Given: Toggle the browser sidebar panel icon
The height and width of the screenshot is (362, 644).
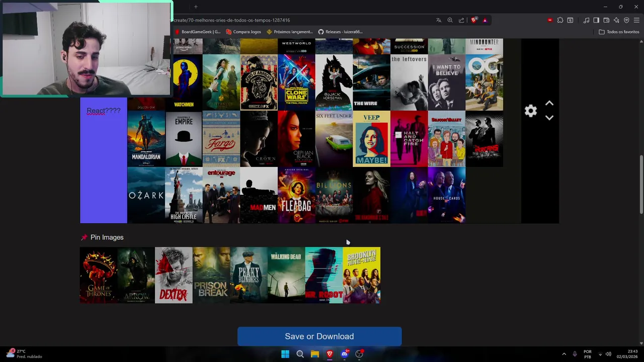Looking at the screenshot, I should point(596,20).
